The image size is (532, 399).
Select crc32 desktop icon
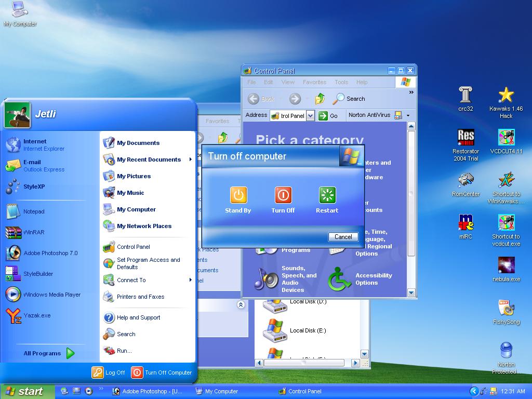[465, 99]
